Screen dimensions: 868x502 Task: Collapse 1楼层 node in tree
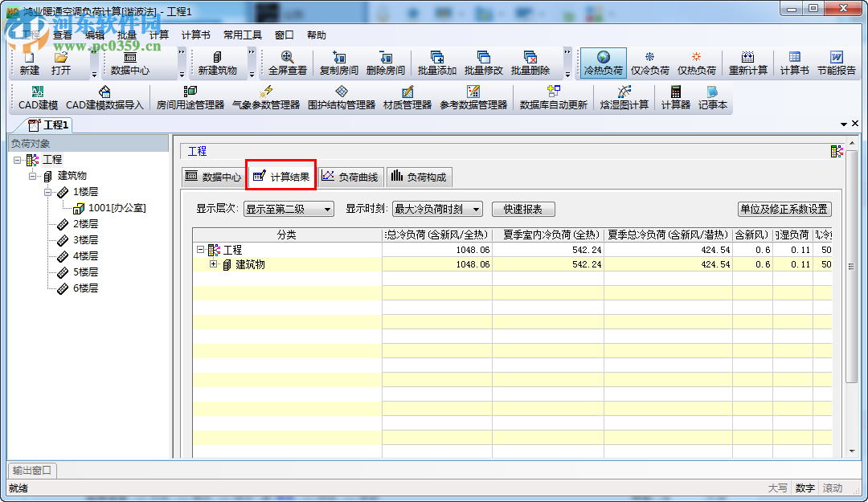point(48,192)
